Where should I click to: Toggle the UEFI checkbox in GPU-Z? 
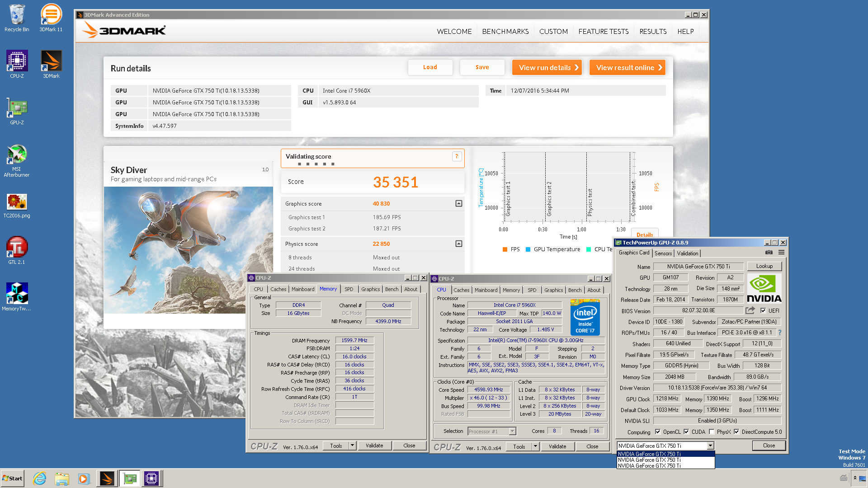pyautogui.click(x=763, y=310)
